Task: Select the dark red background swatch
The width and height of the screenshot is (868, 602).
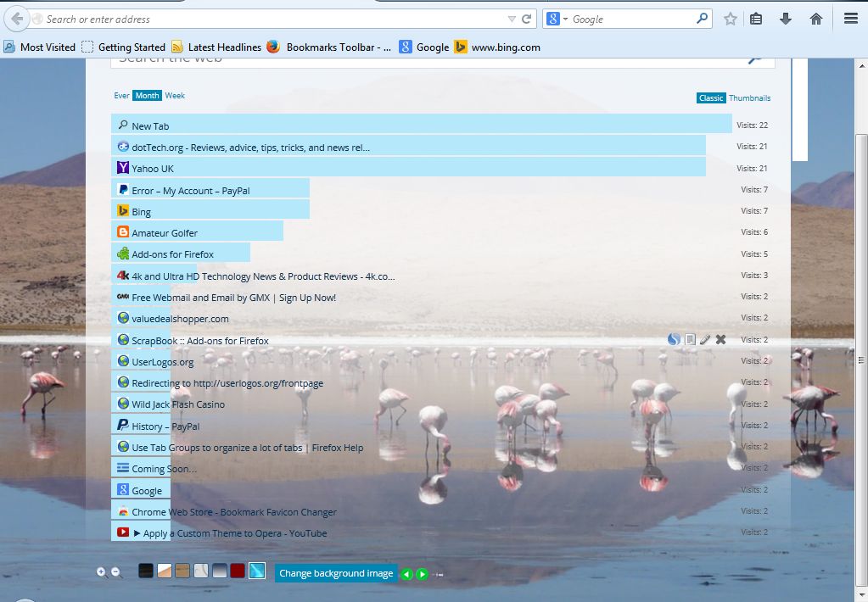Action: [238, 571]
